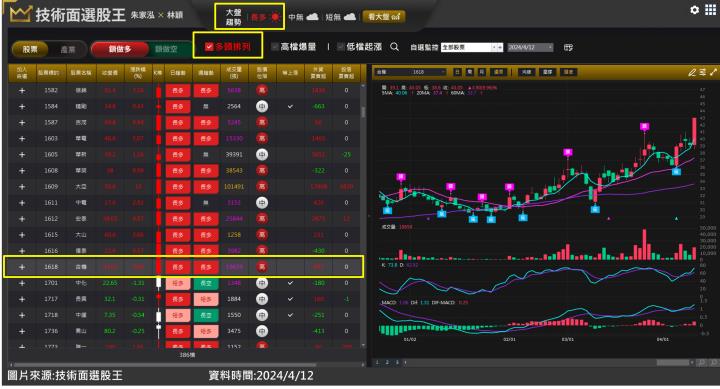Sort by the 日趨勢 column header

point(178,73)
